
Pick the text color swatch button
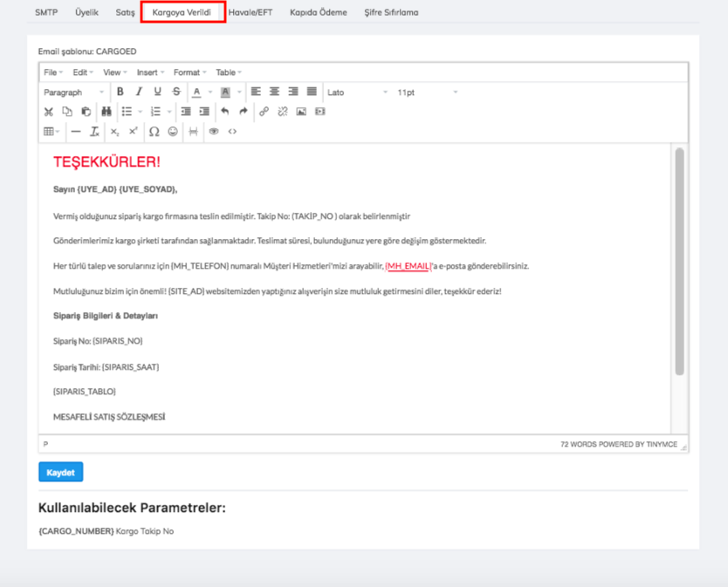197,92
